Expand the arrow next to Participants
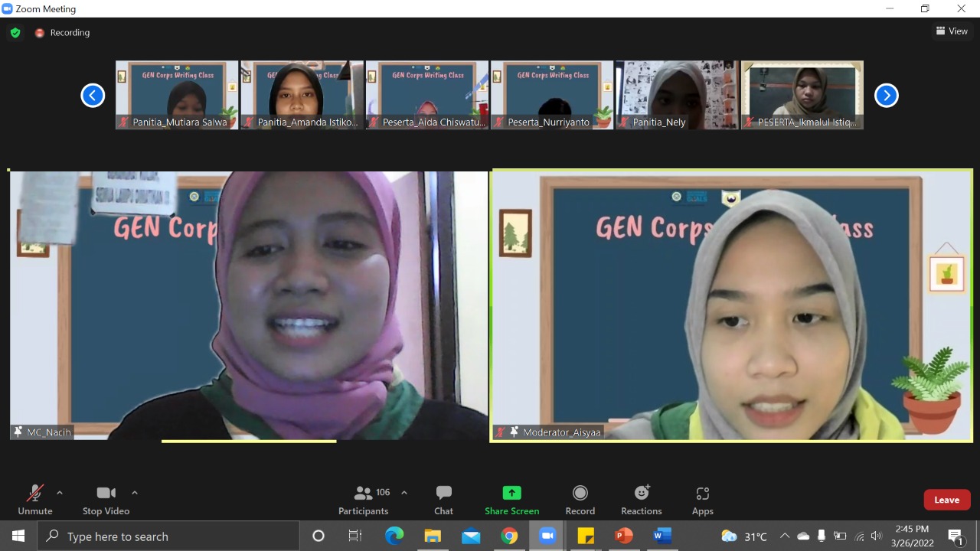This screenshot has width=980, height=551. pyautogui.click(x=404, y=493)
